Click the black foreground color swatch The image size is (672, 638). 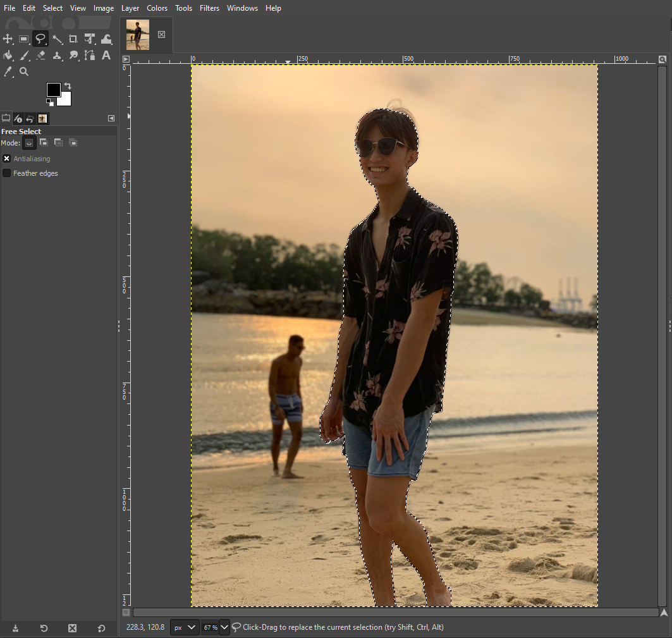[53, 90]
